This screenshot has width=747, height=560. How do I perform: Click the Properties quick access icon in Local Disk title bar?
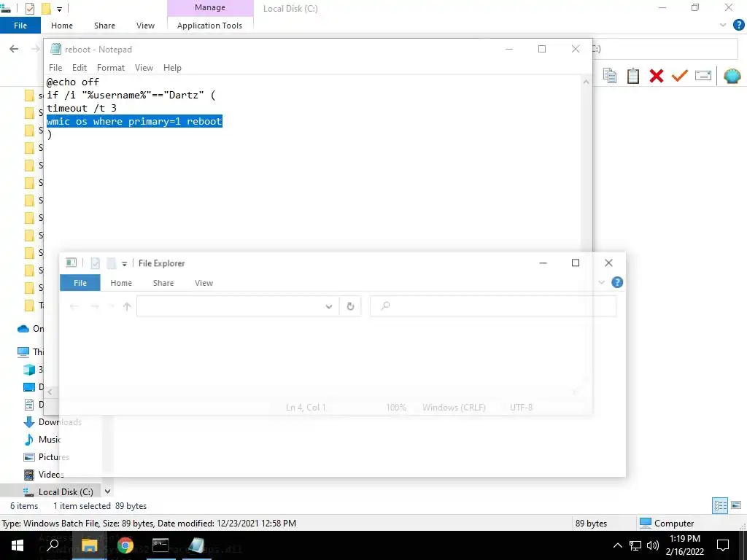point(29,9)
